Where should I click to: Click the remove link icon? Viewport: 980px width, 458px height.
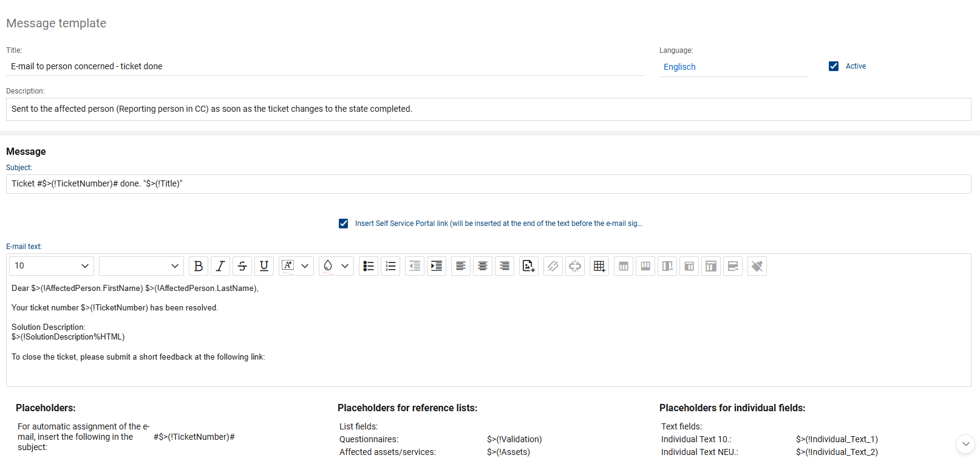(x=575, y=266)
